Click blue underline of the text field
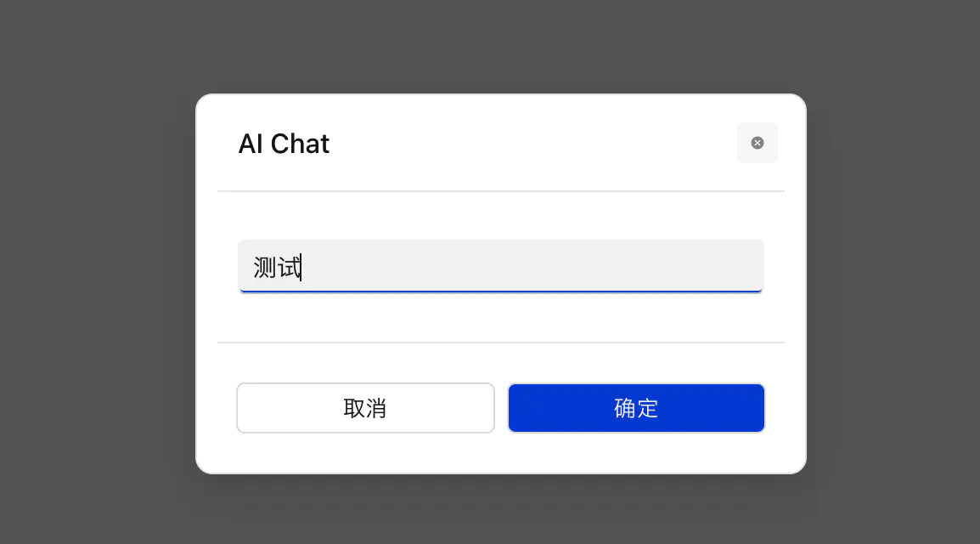 click(501, 292)
